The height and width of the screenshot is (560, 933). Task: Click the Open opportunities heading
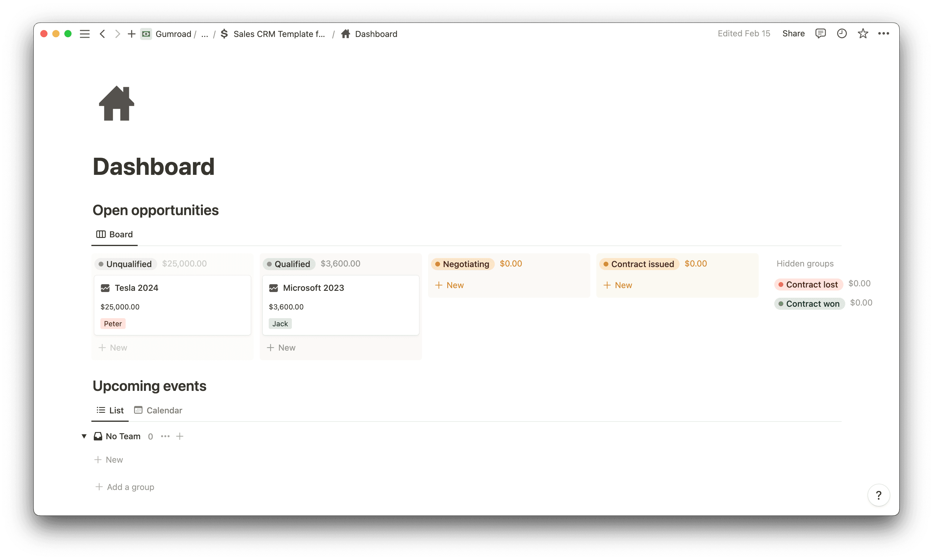click(155, 210)
